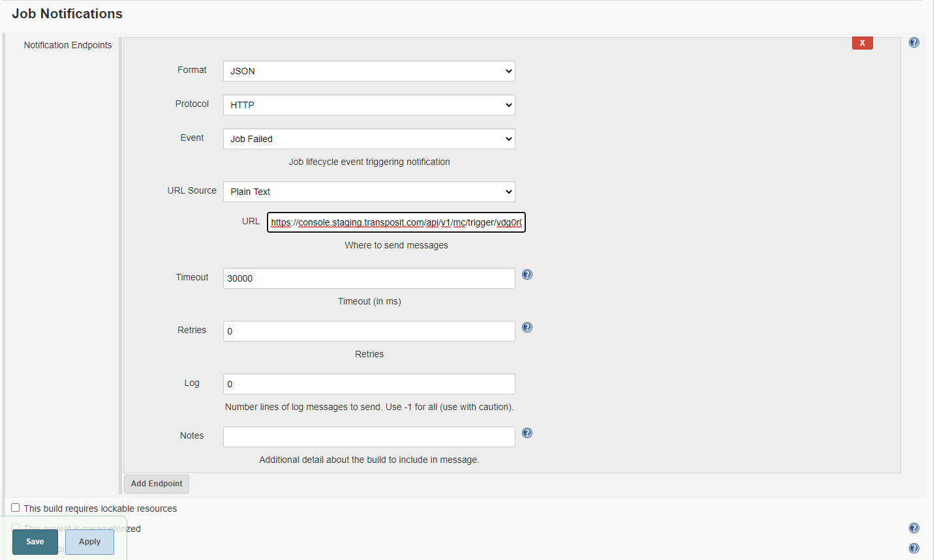Screen dimensions: 935x560
Task: Delete the endpoint with the red X button
Action: (x=862, y=42)
